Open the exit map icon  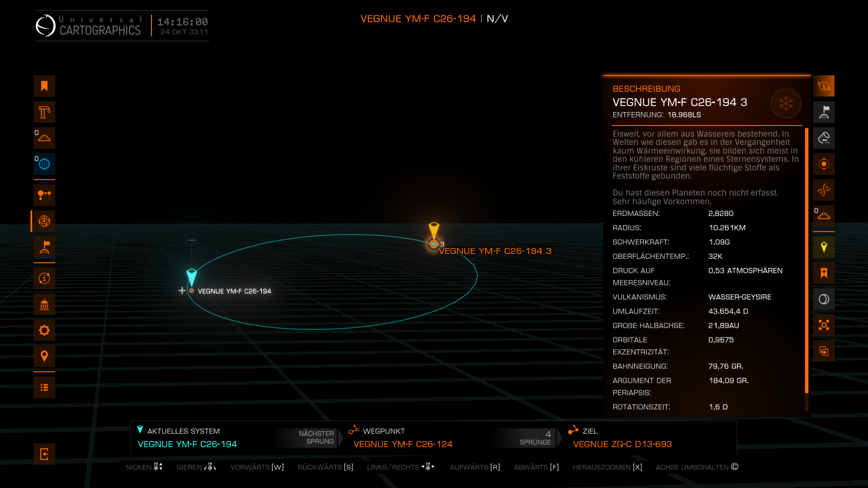click(x=44, y=454)
